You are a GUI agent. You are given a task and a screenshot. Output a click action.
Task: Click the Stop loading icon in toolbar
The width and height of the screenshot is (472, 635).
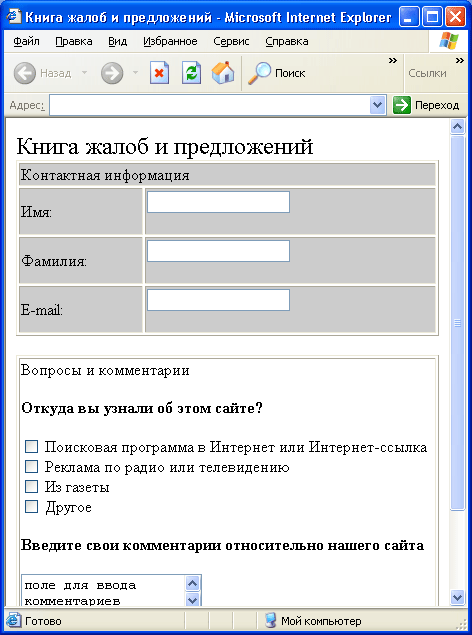click(x=159, y=73)
